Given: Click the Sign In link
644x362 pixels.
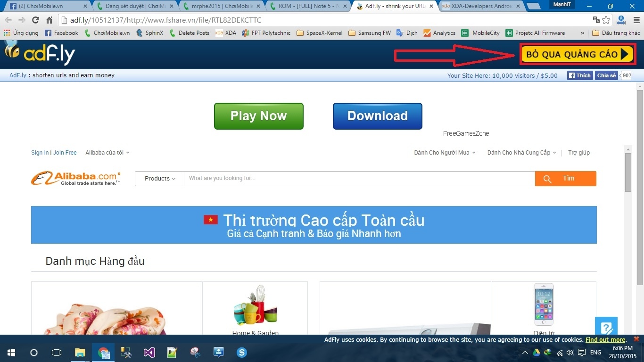Looking at the screenshot, I should click(x=40, y=153).
